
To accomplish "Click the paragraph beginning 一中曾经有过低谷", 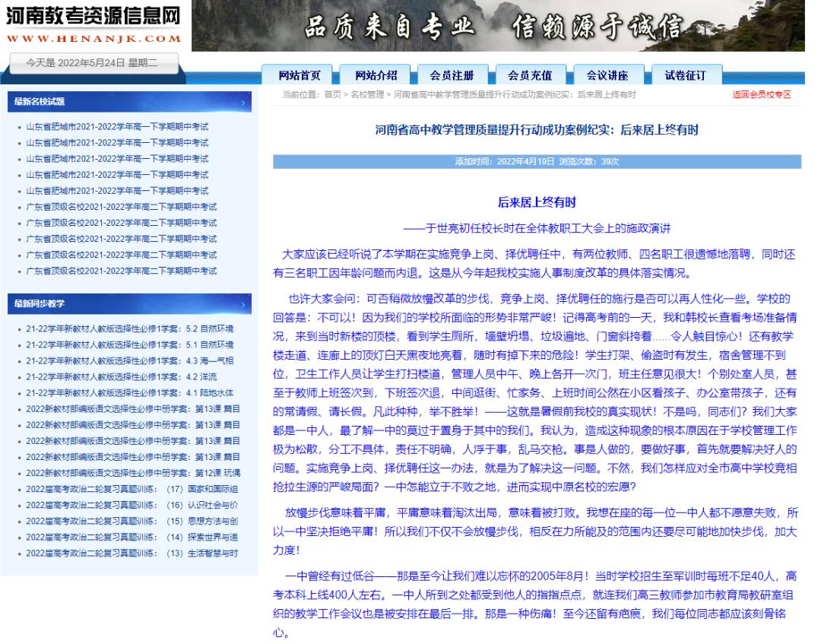I will 535,604.
